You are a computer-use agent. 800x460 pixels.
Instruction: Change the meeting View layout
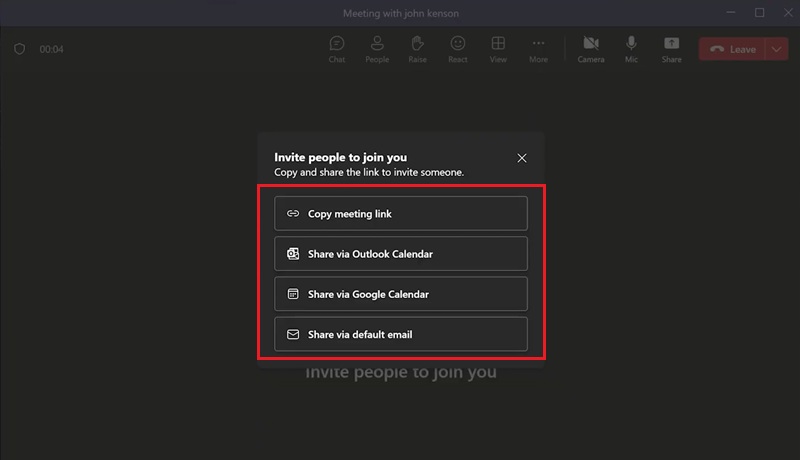coord(498,48)
